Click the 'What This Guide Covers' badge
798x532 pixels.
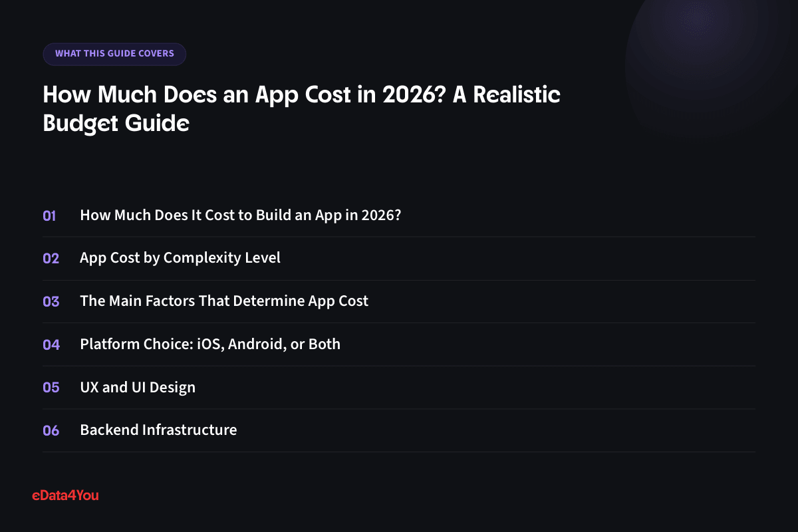pyautogui.click(x=114, y=54)
